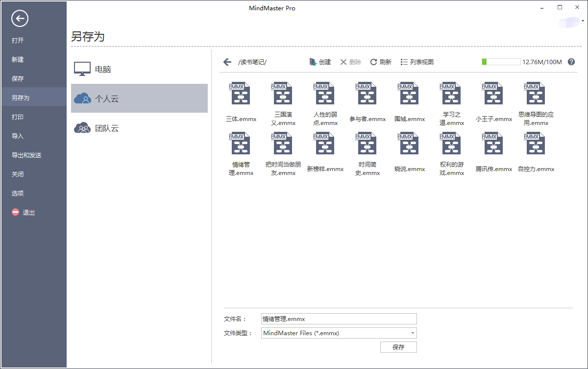Select the 个人云 save location
This screenshot has height=369, width=588.
(139, 98)
